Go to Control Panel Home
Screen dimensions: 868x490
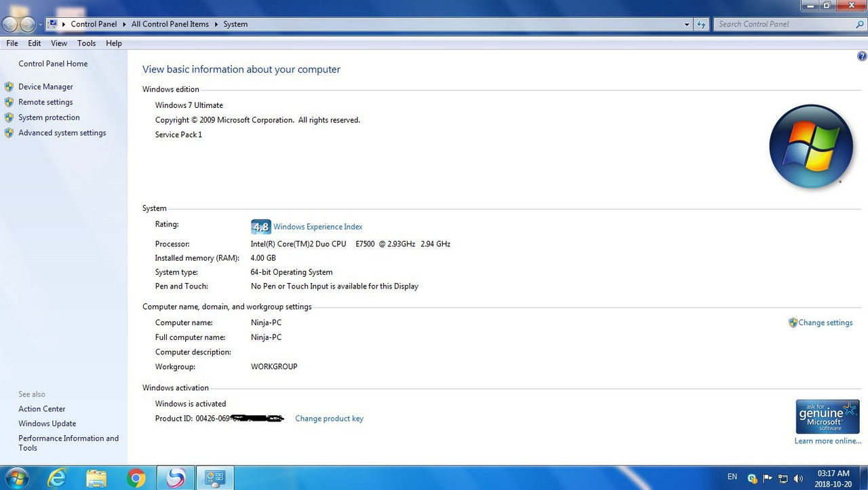pos(53,64)
